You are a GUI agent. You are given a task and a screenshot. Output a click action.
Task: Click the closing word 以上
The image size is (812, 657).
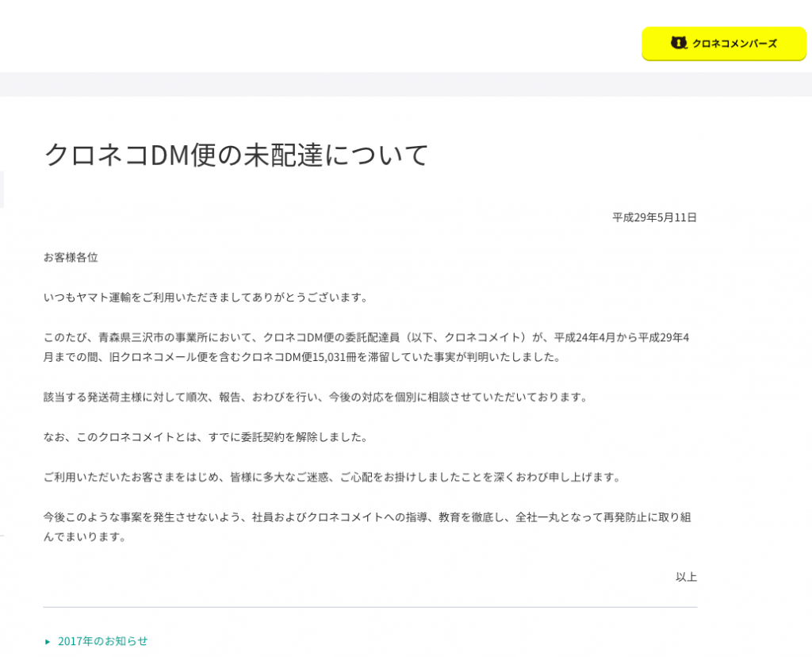(x=686, y=577)
